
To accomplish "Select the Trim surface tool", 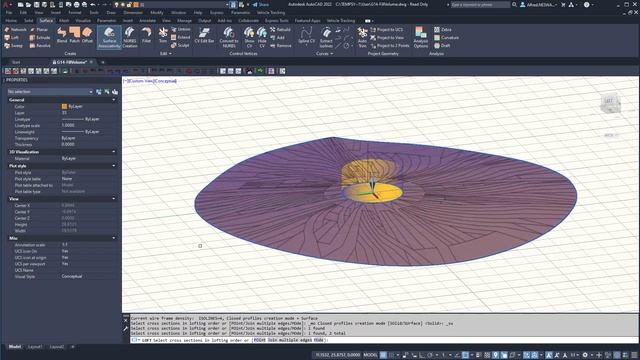I will coord(163,35).
